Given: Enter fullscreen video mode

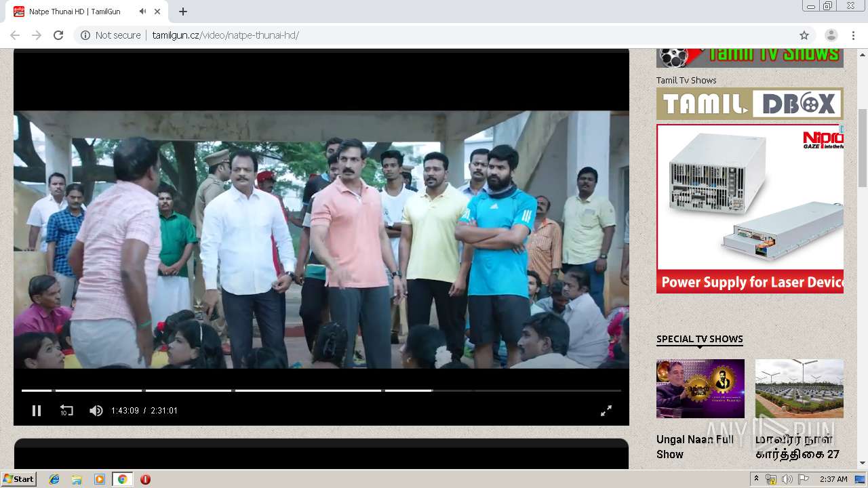Looking at the screenshot, I should tap(606, 411).
